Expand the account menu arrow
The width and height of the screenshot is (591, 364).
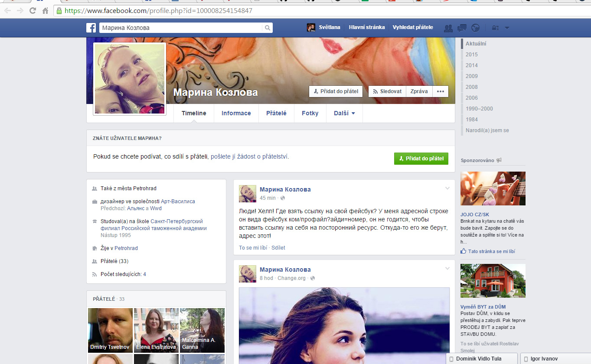[507, 28]
